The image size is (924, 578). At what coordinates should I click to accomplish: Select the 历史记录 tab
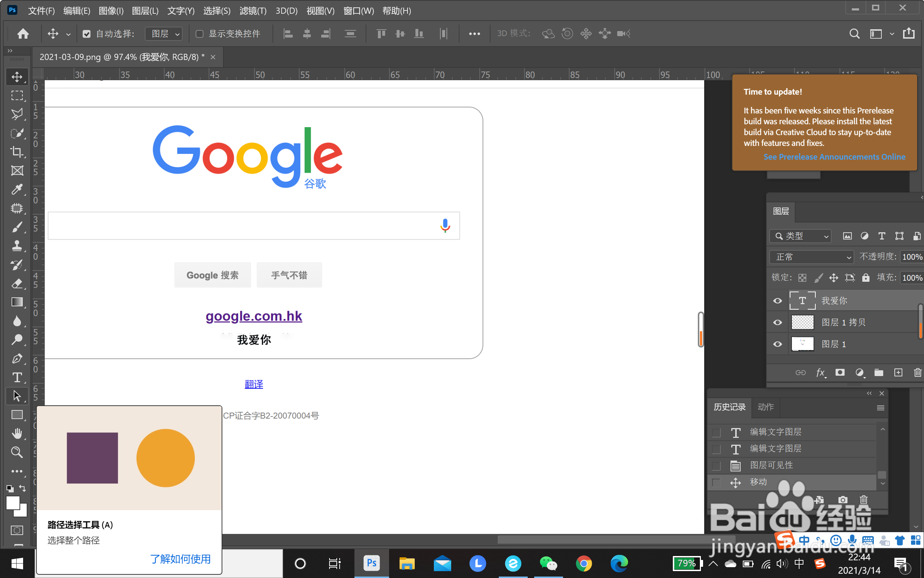pyautogui.click(x=730, y=407)
